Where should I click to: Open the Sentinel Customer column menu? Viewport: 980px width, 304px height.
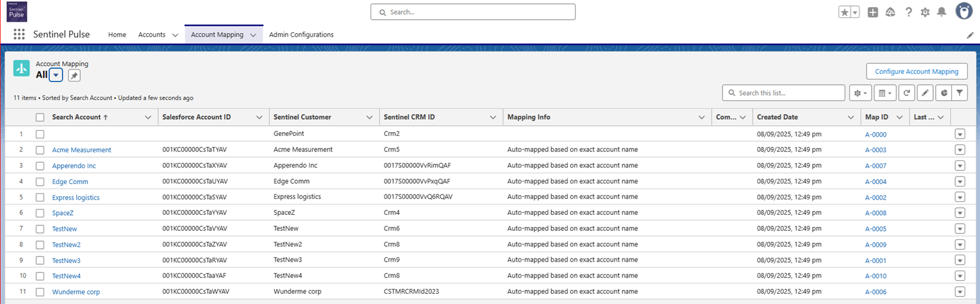click(369, 117)
